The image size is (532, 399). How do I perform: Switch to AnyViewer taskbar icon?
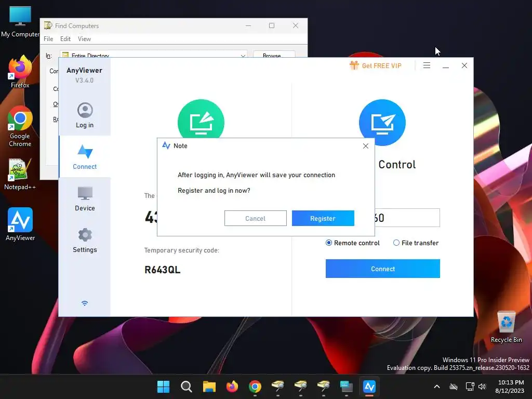[369, 387]
